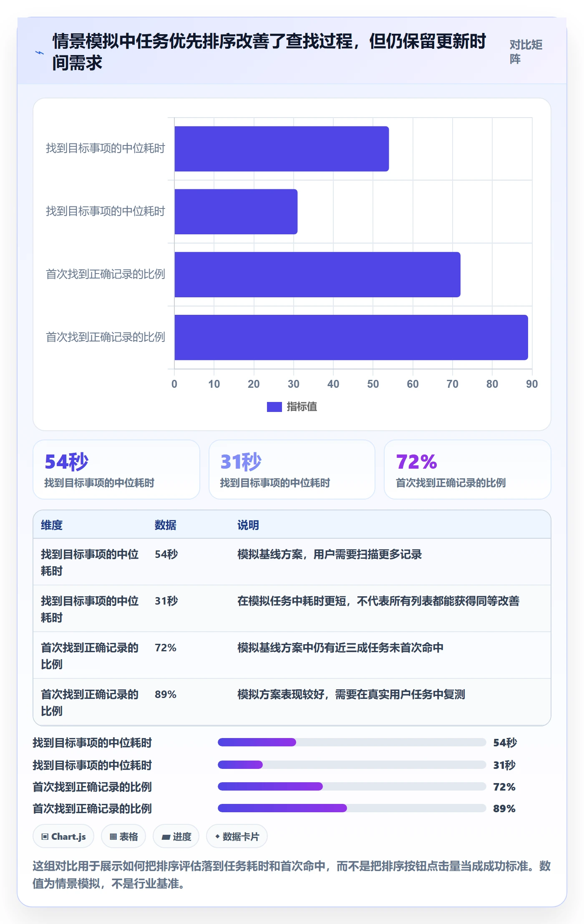The image size is (584, 924).
Task: Click the longest chart bar near 89
Action: [351, 337]
